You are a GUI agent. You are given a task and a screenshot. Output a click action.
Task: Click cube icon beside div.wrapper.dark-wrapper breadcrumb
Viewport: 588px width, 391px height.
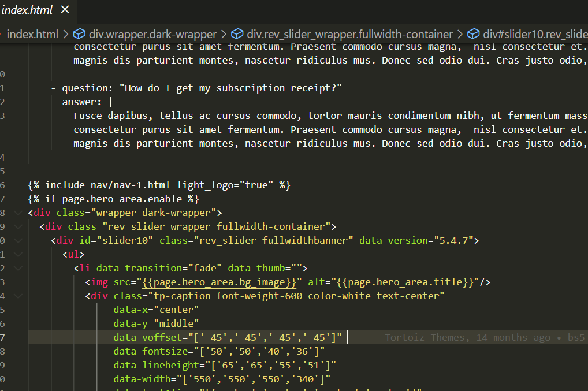pos(79,34)
